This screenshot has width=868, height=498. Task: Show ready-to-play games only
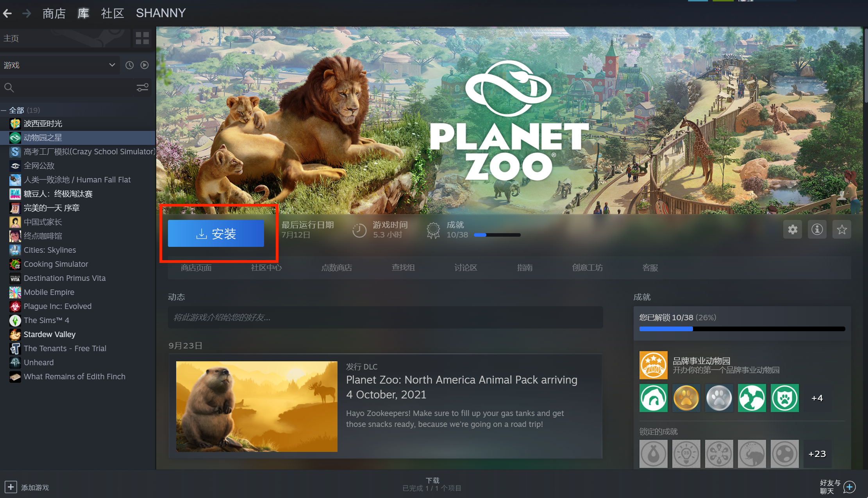145,65
